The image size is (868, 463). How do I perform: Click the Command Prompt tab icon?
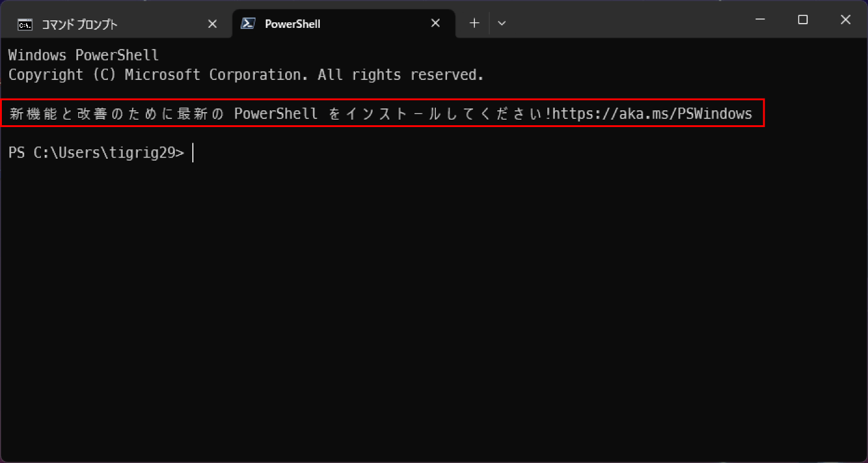coord(25,25)
